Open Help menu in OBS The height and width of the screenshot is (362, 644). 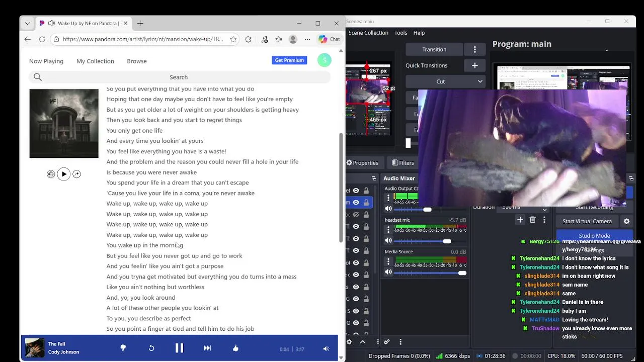(419, 33)
